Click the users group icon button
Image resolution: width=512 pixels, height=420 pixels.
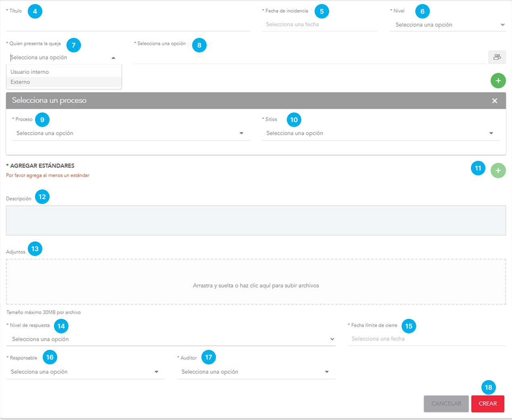pyautogui.click(x=497, y=57)
